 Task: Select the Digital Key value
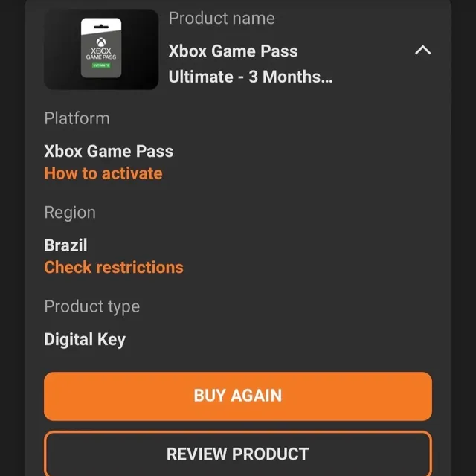pos(85,339)
